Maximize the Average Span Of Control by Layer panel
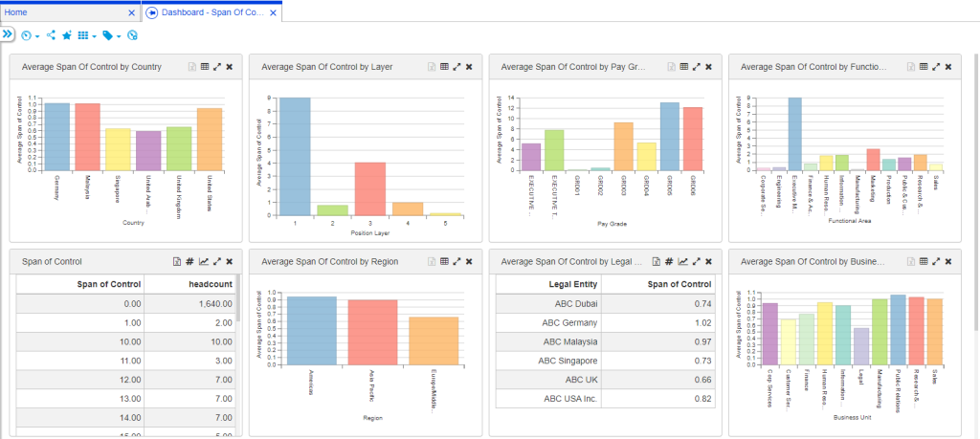Viewport: 980px width, 439px height. pyautogui.click(x=457, y=67)
